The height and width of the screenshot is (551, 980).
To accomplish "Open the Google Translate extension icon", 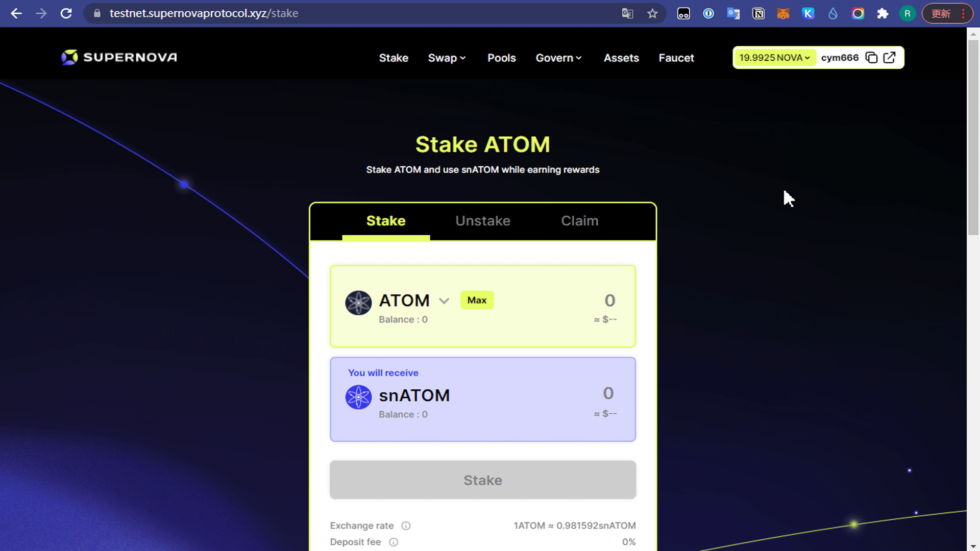I will [x=733, y=14].
